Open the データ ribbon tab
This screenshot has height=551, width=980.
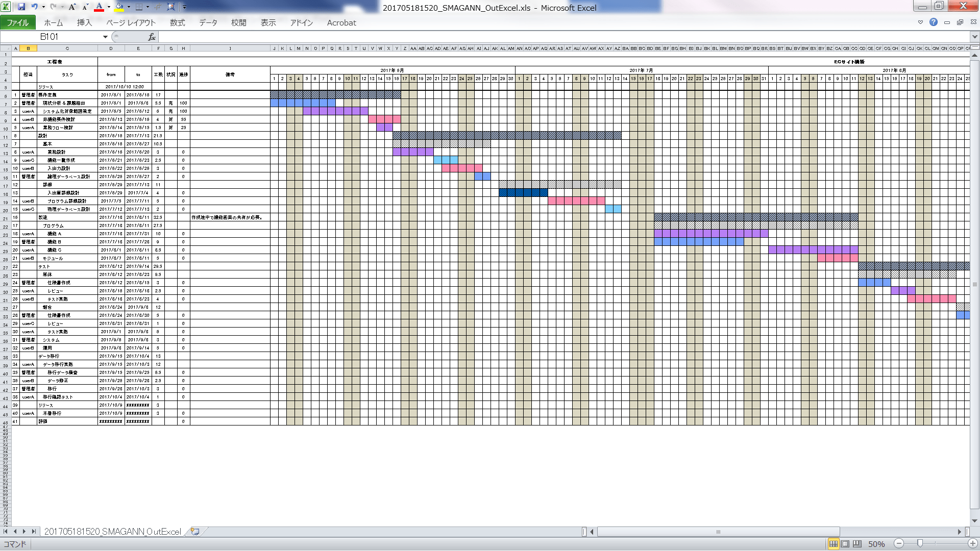[x=208, y=23]
